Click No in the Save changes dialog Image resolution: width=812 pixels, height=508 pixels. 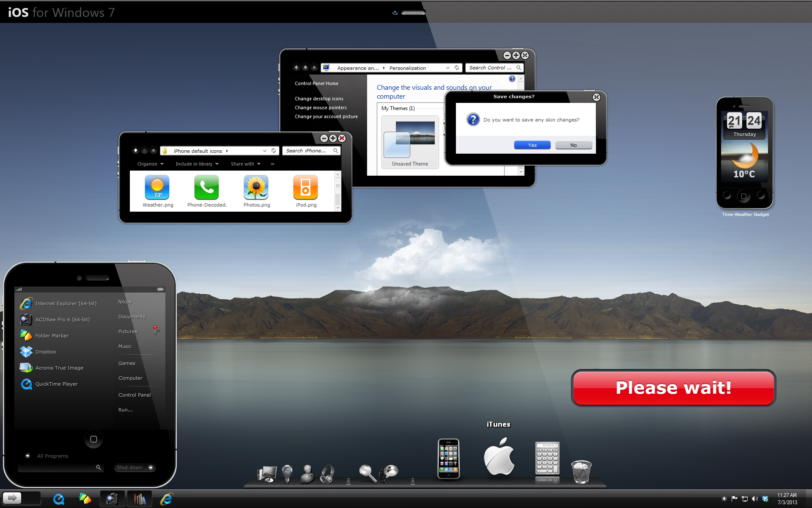573,145
